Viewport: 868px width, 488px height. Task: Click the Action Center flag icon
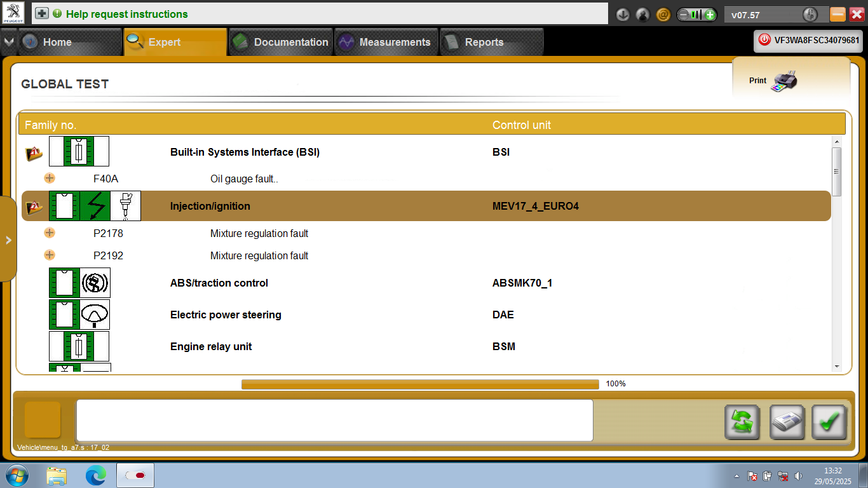pyautogui.click(x=752, y=476)
